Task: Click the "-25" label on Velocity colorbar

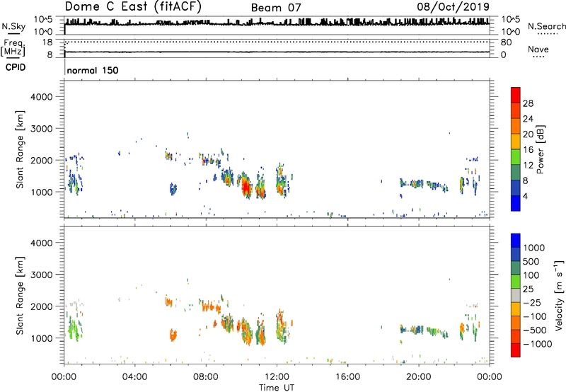Action: coord(532,303)
